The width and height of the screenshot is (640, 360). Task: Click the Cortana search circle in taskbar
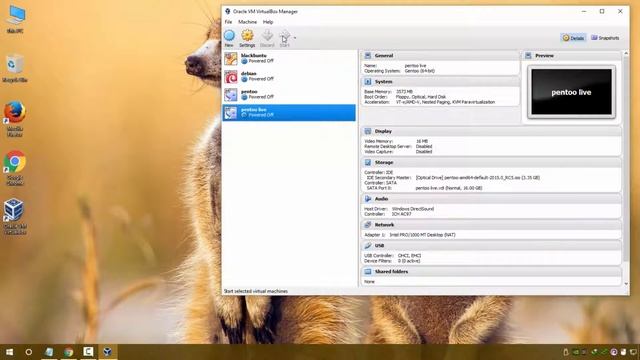coord(29,352)
